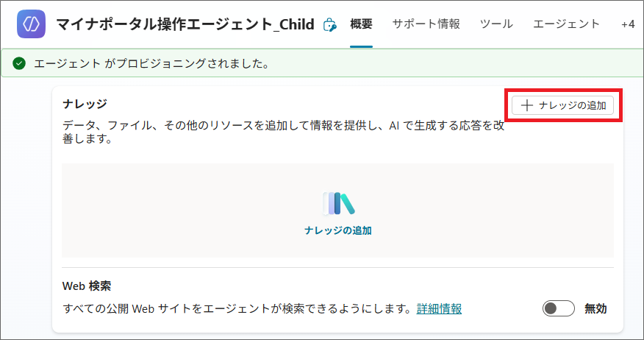
Task: Expand the +4 overflow tabs menu
Action: click(627, 24)
